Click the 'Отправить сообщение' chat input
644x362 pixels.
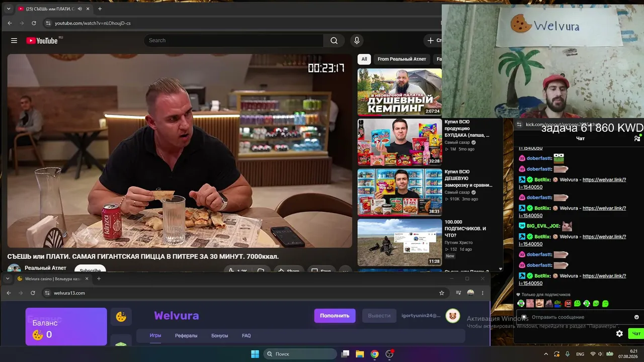pos(578,317)
